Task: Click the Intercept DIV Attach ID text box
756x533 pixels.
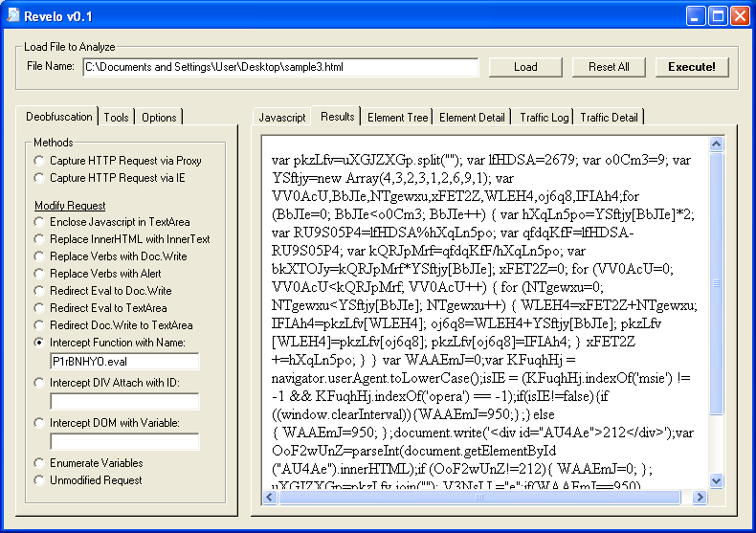Action: tap(124, 402)
